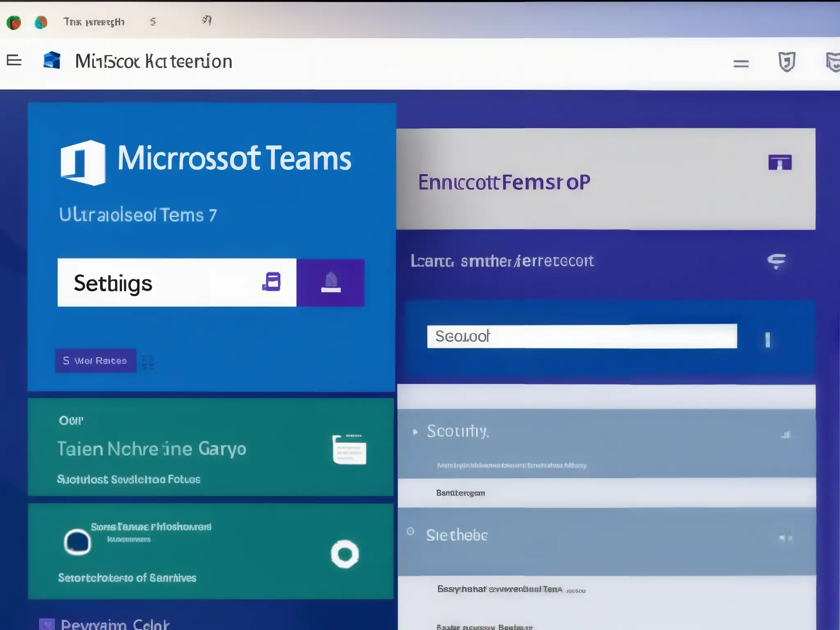Click Sjotırlost Sevđıcltoo Fotıes link
The width and height of the screenshot is (840, 630).
(129, 479)
